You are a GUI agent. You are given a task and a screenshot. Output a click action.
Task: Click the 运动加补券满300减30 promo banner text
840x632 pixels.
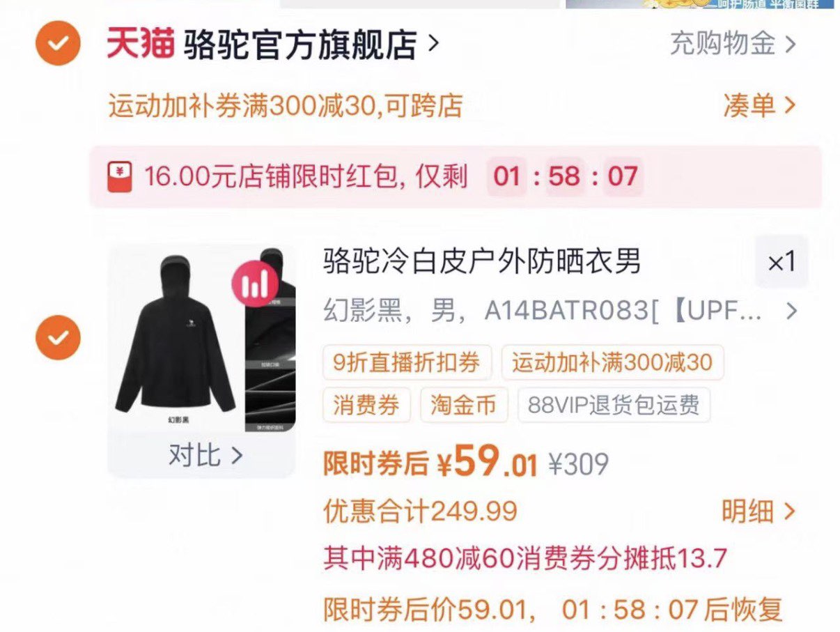click(x=286, y=106)
